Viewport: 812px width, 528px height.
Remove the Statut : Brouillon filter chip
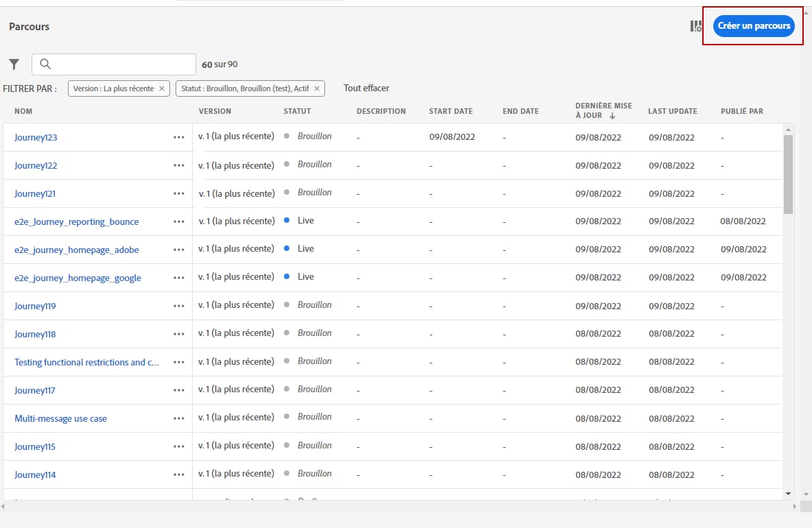(315, 88)
